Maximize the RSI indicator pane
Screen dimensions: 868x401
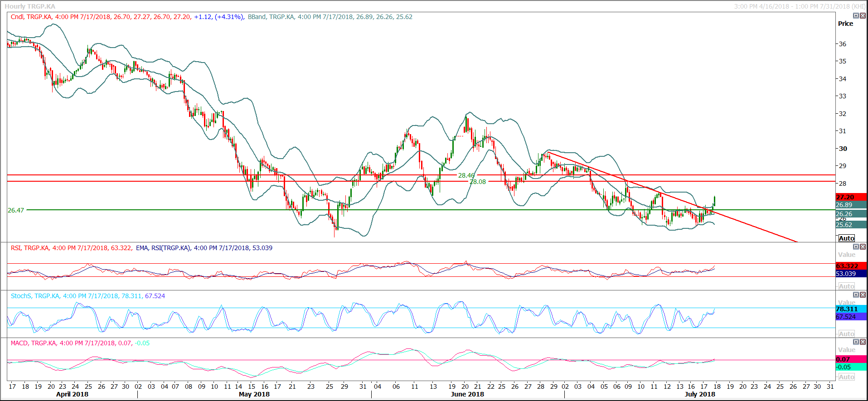pyautogui.click(x=856, y=247)
